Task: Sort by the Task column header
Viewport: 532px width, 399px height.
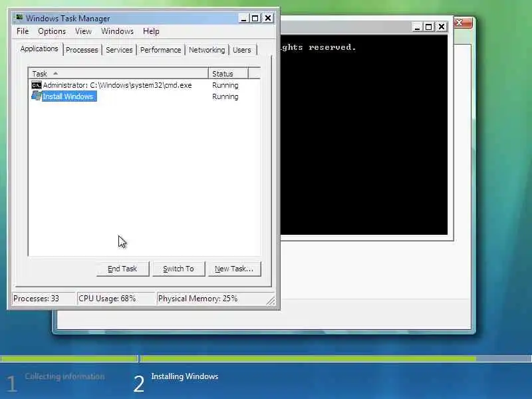Action: coord(118,74)
